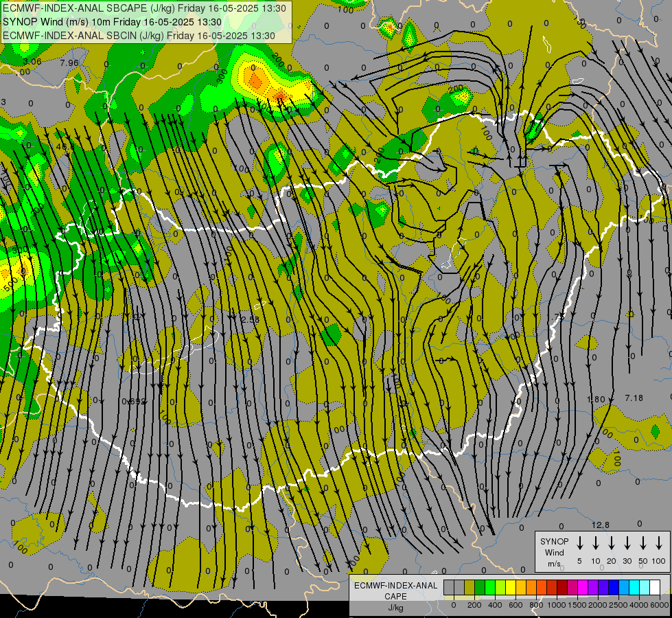Click the 800 tick label in CAPE legend
Viewport: 672px width, 618px height.
tap(536, 605)
